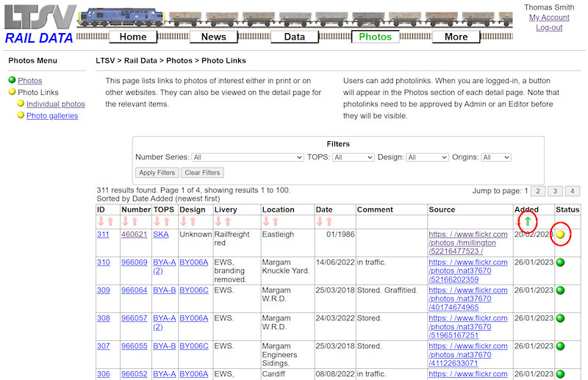Jump to results page 3
The height and width of the screenshot is (380, 588).
click(x=555, y=191)
